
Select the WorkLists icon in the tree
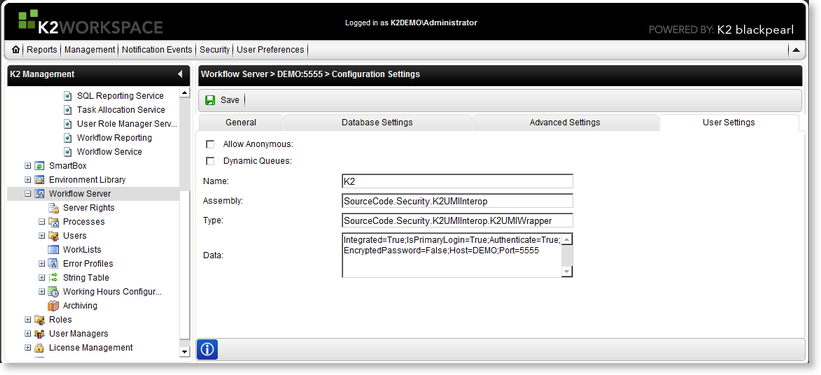click(x=53, y=250)
